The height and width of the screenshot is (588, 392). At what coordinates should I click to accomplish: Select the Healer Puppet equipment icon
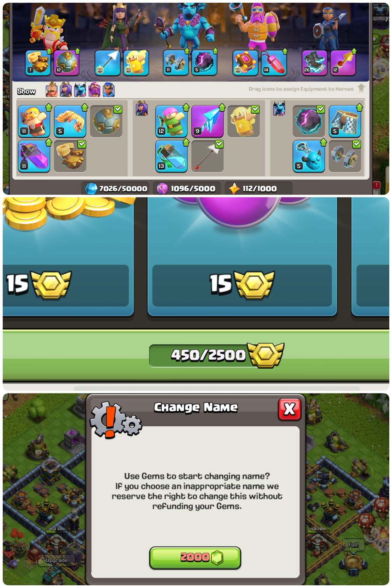(x=243, y=121)
